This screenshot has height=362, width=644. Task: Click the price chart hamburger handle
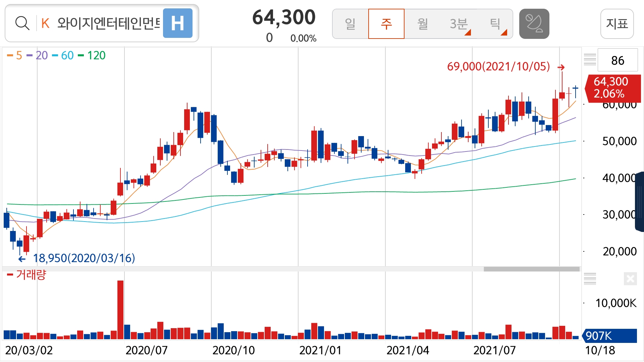click(x=590, y=60)
